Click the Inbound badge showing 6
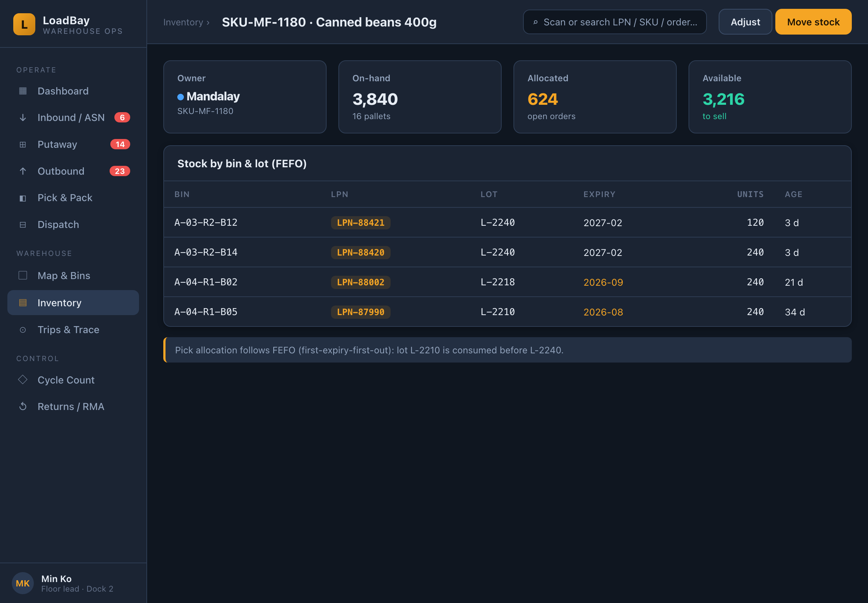This screenshot has width=868, height=603. 122,118
